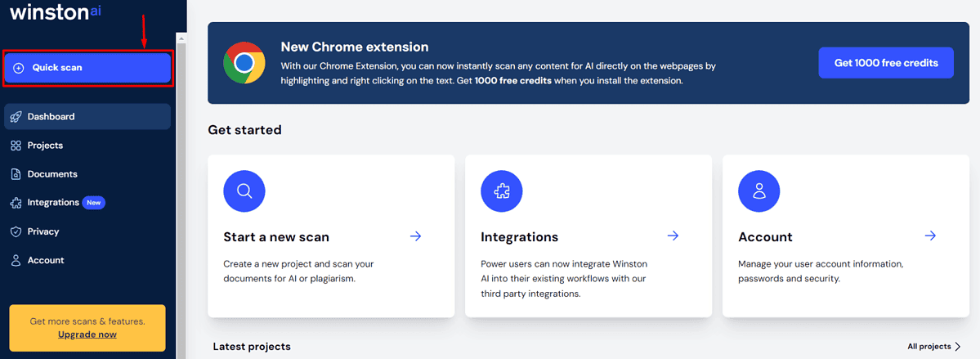Image resolution: width=980 pixels, height=359 pixels.
Task: Open Privacy in the sidebar
Action: tap(43, 231)
